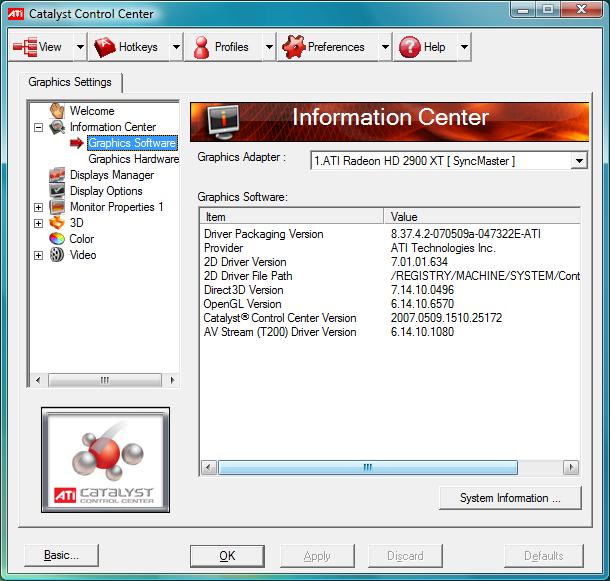Select the Direct3D Version row
The height and width of the screenshot is (581, 610).
pos(390,290)
